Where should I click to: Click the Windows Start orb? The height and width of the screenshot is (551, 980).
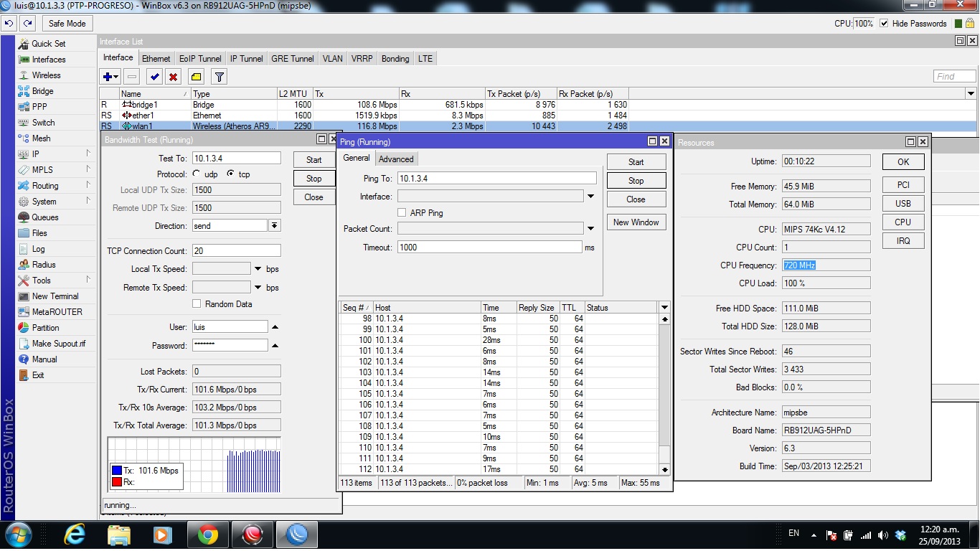coord(18,534)
